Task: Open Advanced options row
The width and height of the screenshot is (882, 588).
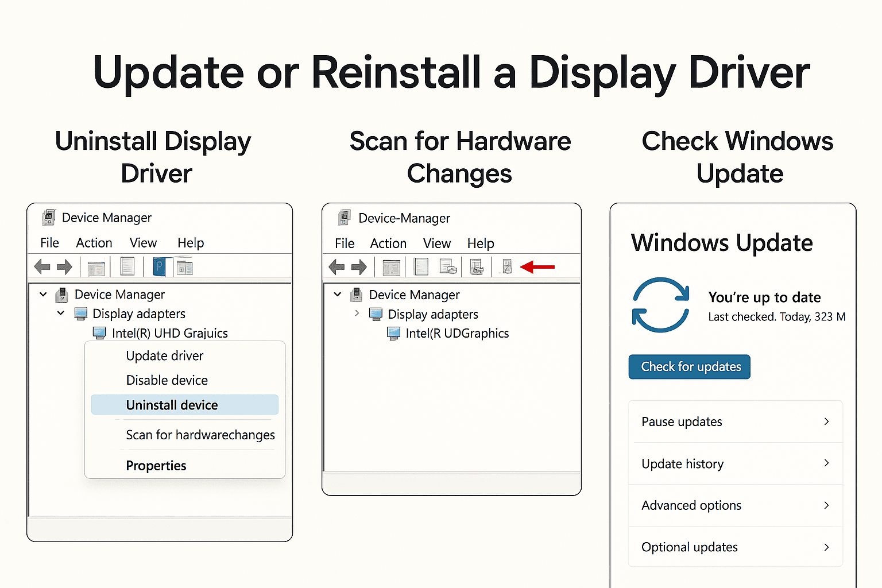Action: click(x=736, y=505)
